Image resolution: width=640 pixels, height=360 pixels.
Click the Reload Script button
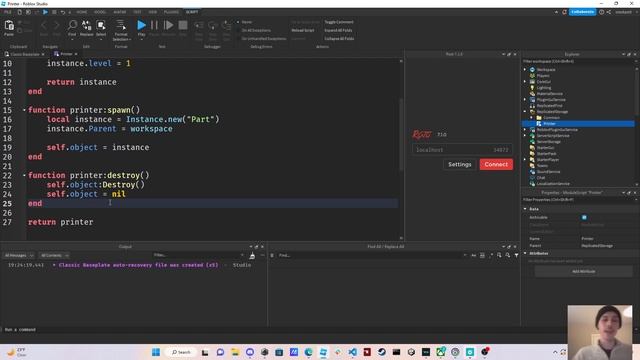coord(303,30)
